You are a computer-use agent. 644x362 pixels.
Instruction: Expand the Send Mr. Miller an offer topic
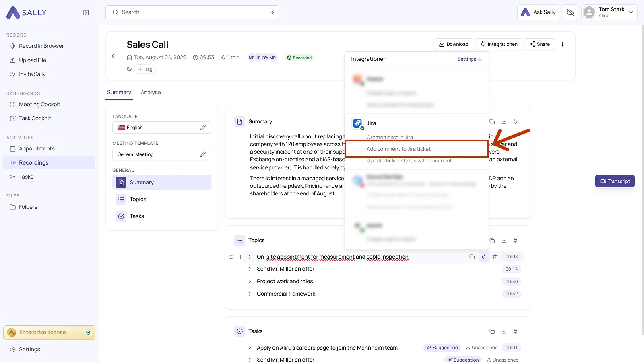[x=250, y=269]
